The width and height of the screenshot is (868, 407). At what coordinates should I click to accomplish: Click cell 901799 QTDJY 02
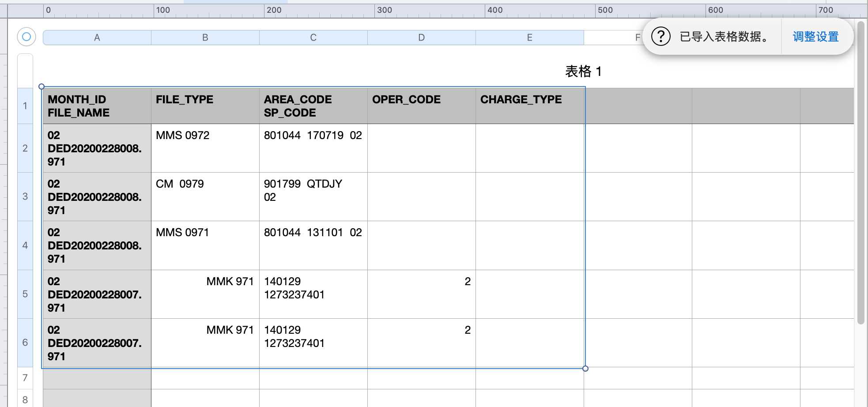tap(313, 197)
